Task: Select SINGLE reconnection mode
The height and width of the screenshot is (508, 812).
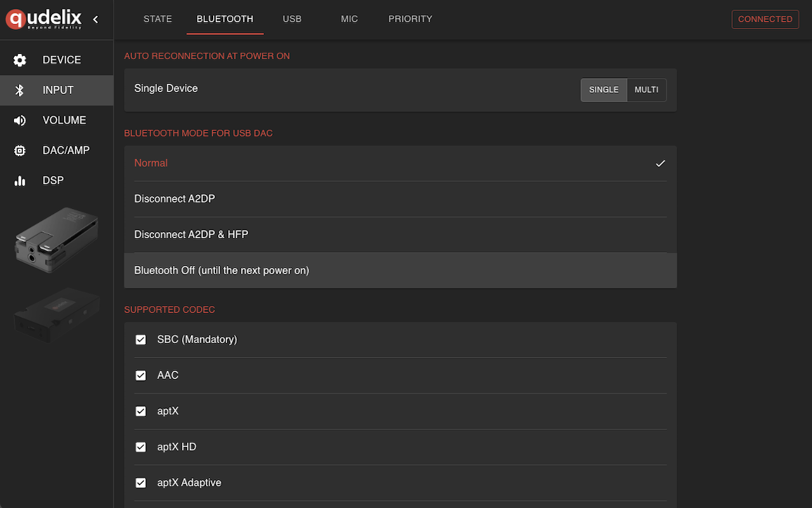Action: pyautogui.click(x=603, y=90)
